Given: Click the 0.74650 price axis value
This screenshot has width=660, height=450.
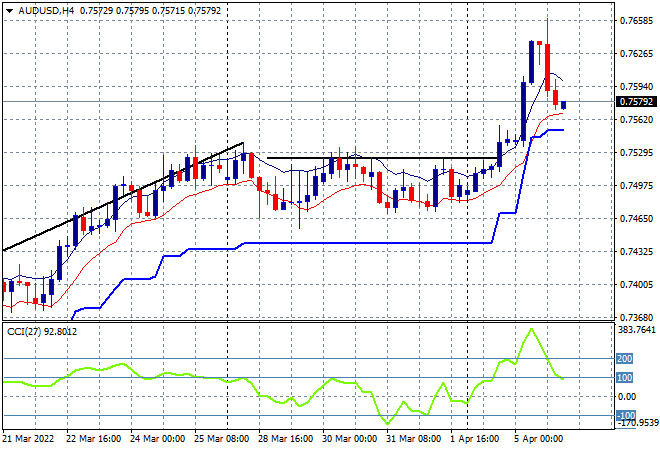Looking at the screenshot, I should tap(636, 218).
